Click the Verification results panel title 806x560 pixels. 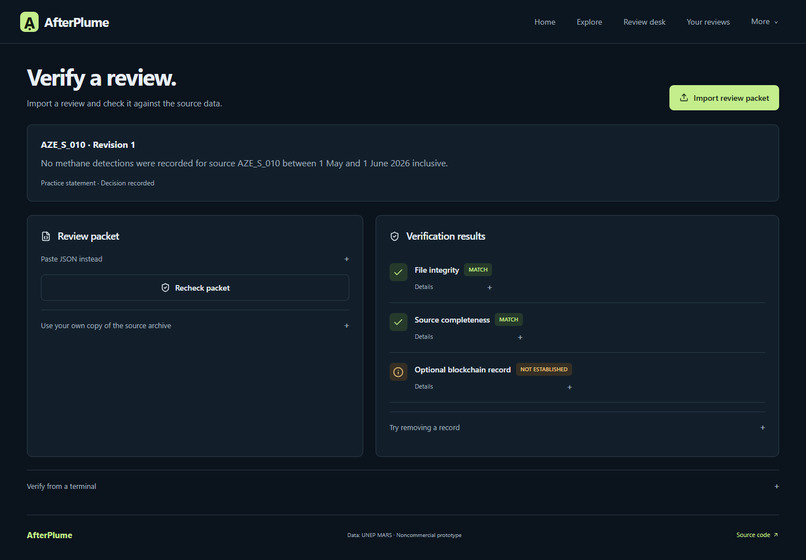click(446, 237)
